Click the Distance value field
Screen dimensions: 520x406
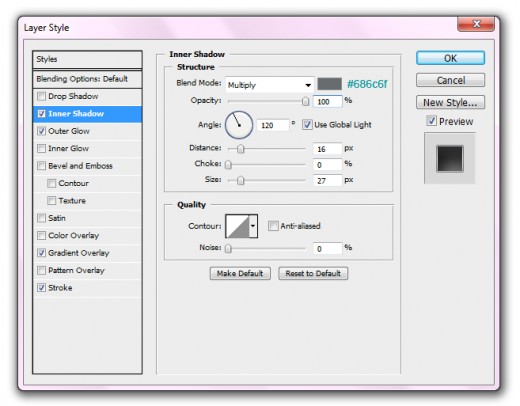pyautogui.click(x=327, y=149)
